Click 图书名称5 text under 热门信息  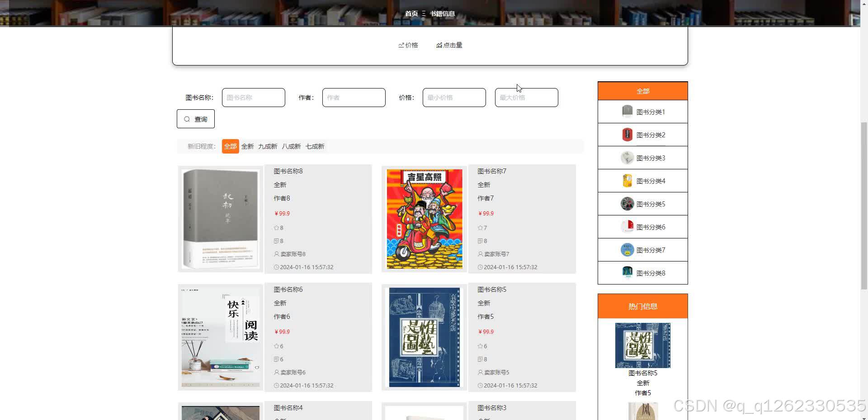(x=643, y=373)
